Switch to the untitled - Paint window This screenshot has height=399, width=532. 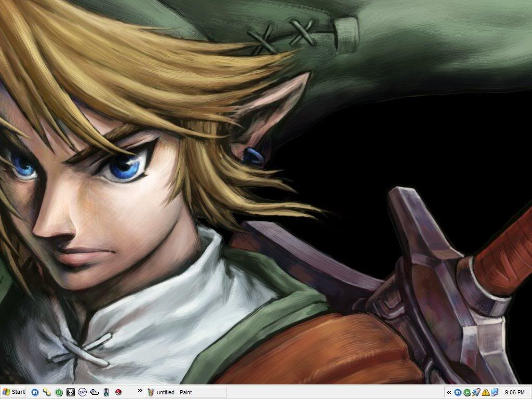coord(186,392)
